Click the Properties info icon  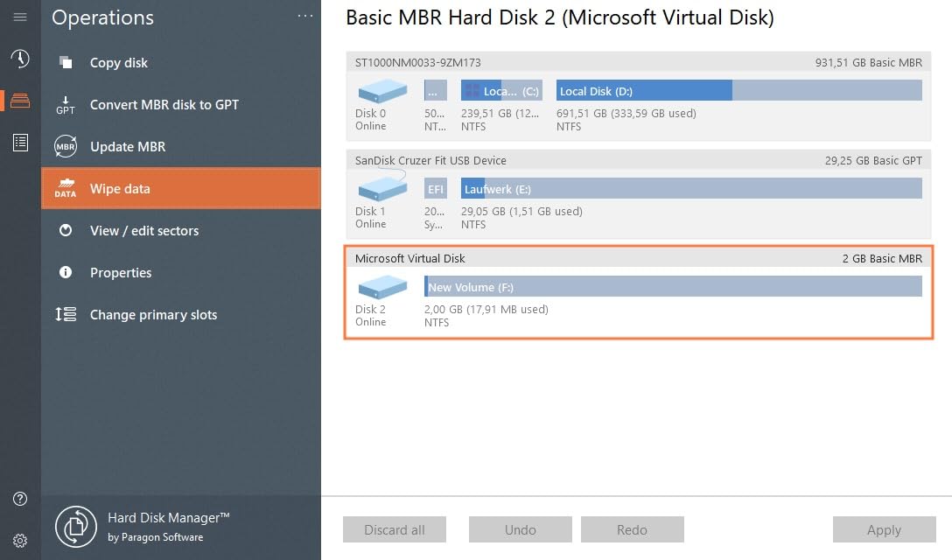66,272
